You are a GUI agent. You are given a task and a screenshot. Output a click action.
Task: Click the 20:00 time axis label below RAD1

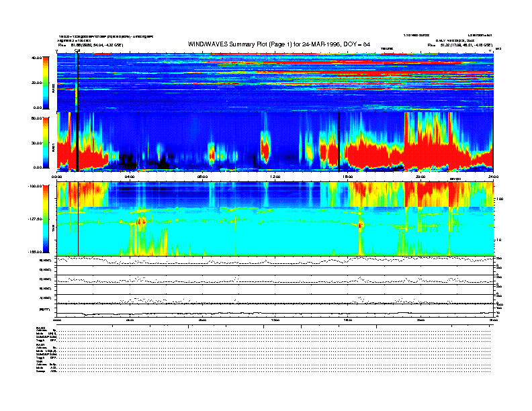pos(420,177)
